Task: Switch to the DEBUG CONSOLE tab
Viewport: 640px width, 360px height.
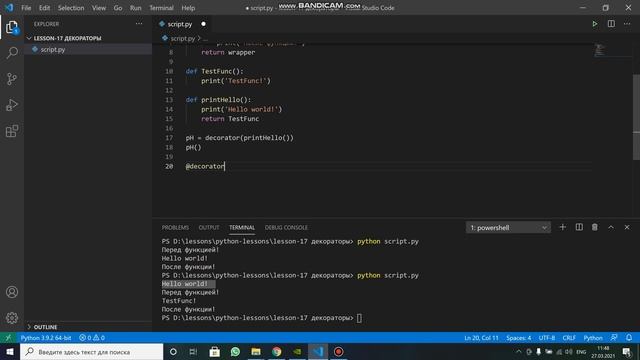Action: [286, 227]
